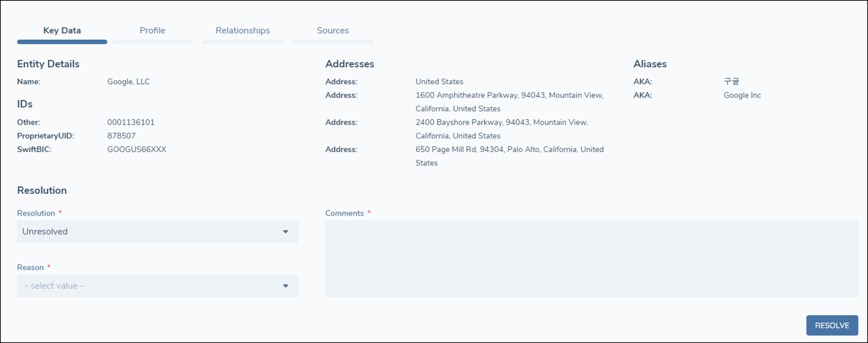868x343 pixels.
Task: Click the ProprietaryUID value 878507
Action: (121, 136)
